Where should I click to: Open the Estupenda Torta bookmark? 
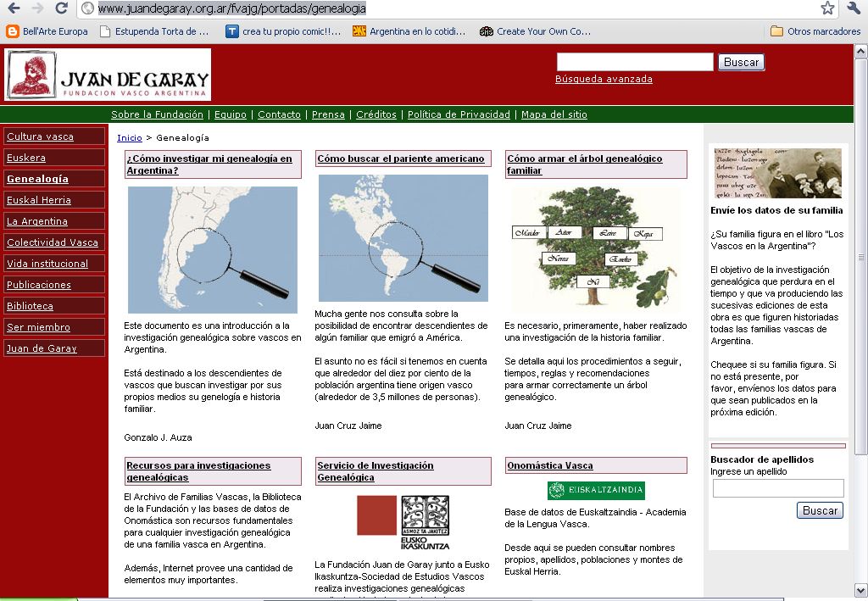[x=154, y=31]
